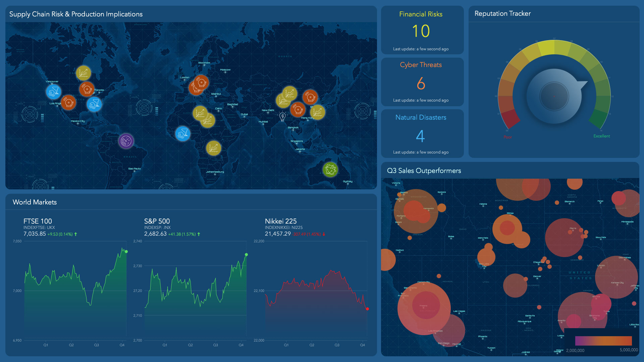Click the sales legend color gradient bar
This screenshot has height=362, width=644.
pyautogui.click(x=603, y=341)
